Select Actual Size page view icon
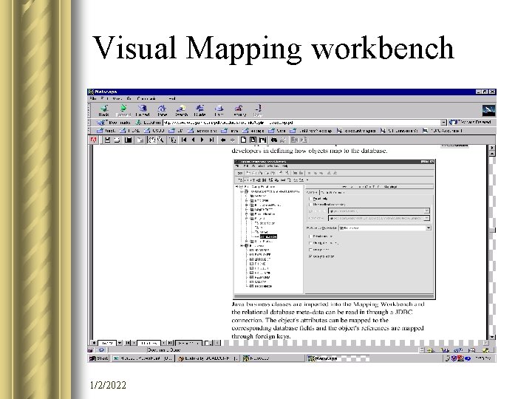This screenshot has height=399, width=532. click(x=243, y=140)
